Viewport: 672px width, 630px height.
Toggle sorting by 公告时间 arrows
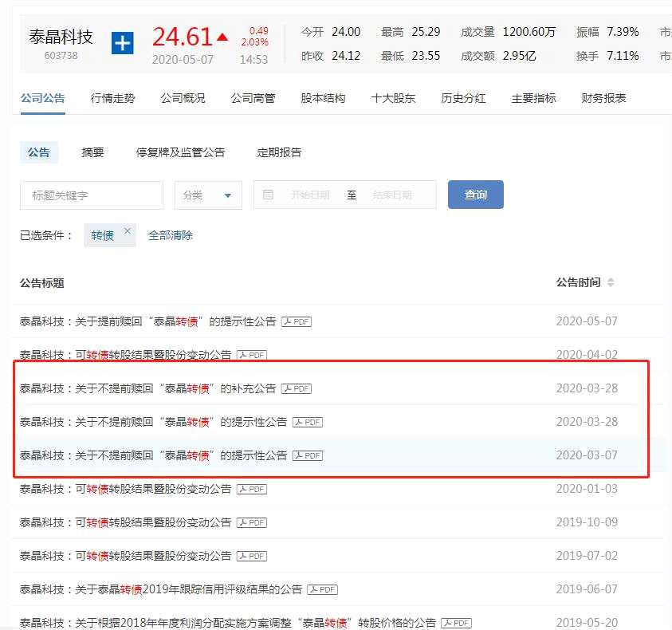[x=611, y=282]
